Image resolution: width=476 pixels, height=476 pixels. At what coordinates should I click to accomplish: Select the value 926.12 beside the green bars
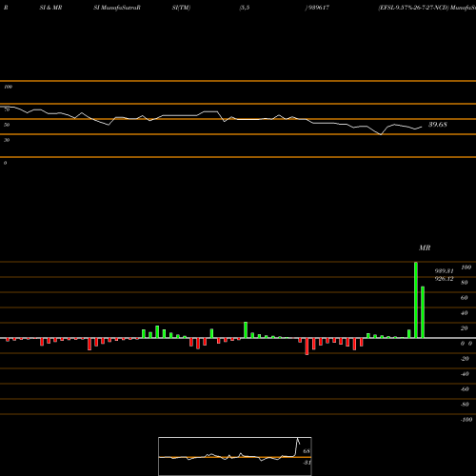(x=444, y=279)
